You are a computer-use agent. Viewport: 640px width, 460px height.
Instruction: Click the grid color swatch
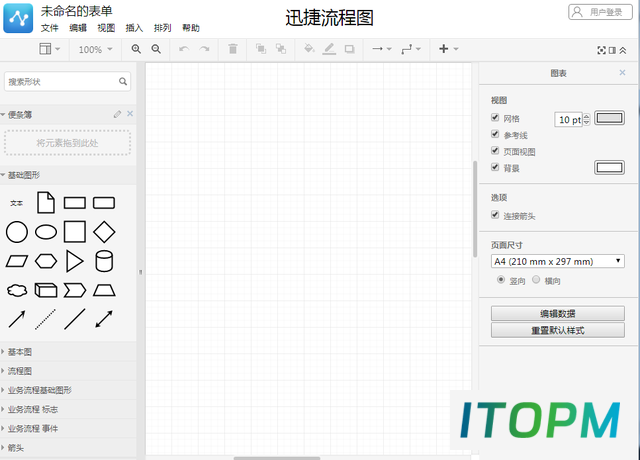pyautogui.click(x=609, y=118)
